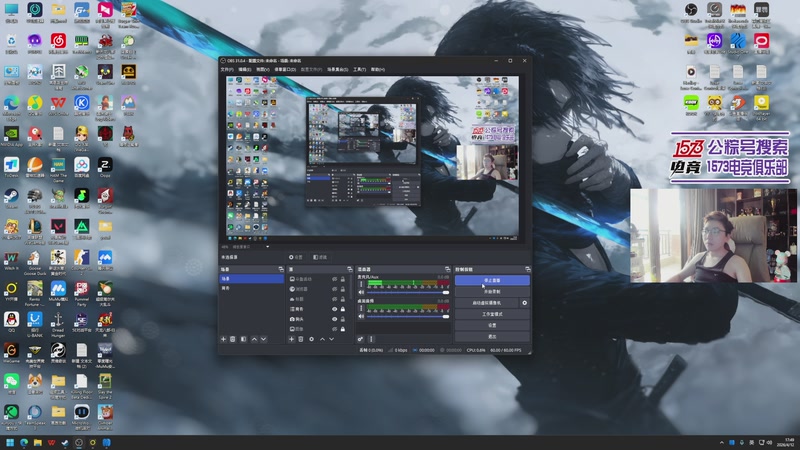Open advanced audio properties in mixer footer
This screenshot has width=800, height=450.
[x=360, y=339]
